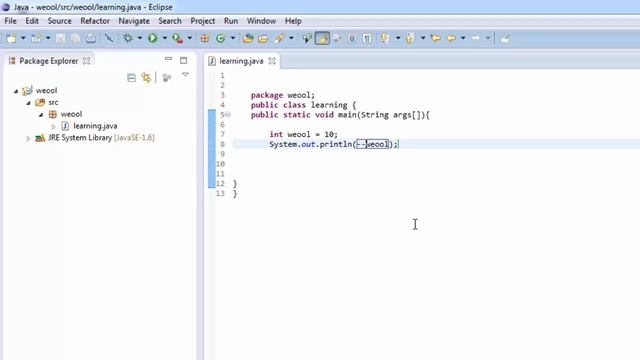Maximize the Package Explorer panel
Image resolution: width=640 pixels, height=360 pixels.
tap(184, 60)
